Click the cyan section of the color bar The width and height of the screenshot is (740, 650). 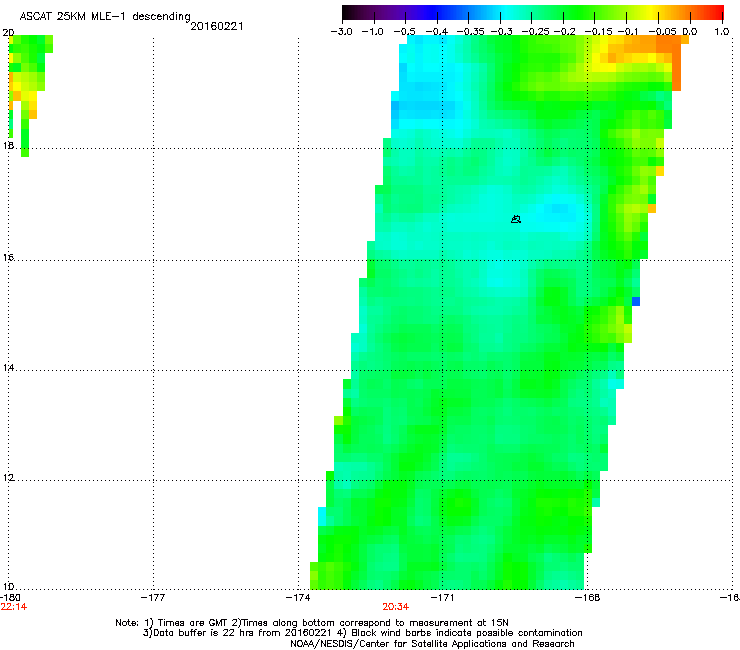point(507,12)
